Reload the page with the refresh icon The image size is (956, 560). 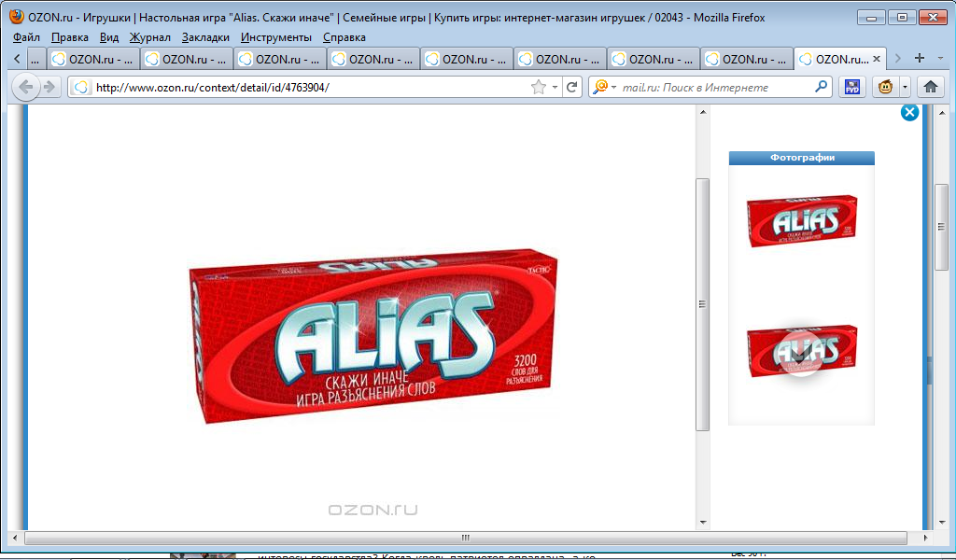click(x=572, y=87)
